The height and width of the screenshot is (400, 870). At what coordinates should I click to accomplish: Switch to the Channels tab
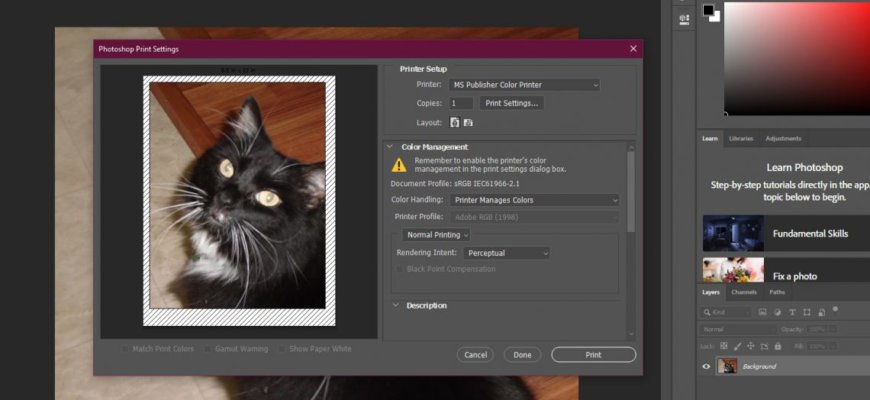pos(744,292)
